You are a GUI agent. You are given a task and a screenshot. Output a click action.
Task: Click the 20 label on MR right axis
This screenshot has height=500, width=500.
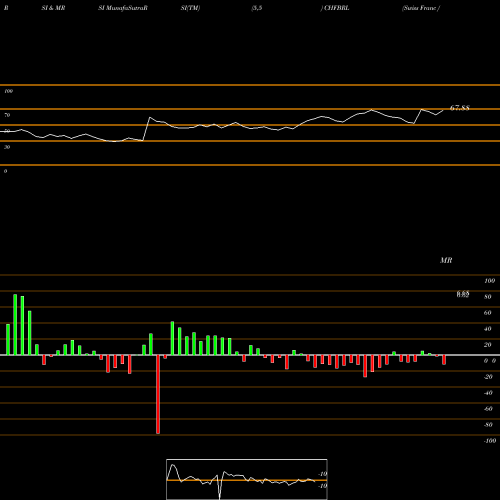point(488,345)
